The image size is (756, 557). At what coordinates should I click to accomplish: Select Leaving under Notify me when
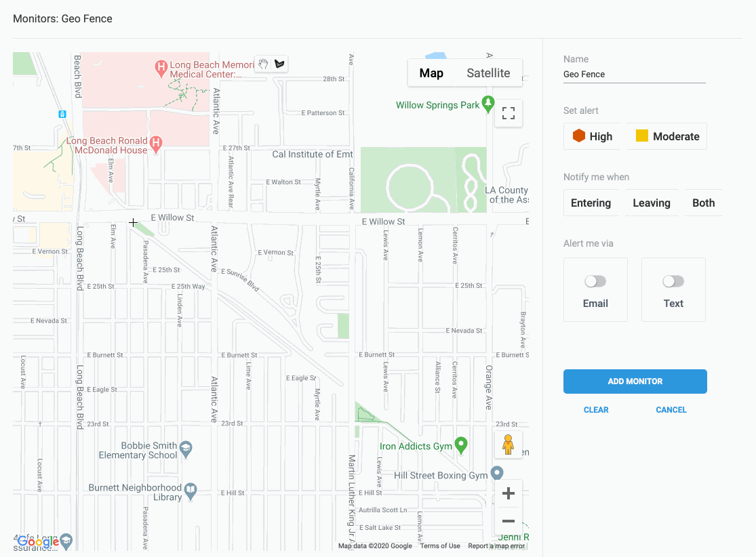[x=651, y=202]
